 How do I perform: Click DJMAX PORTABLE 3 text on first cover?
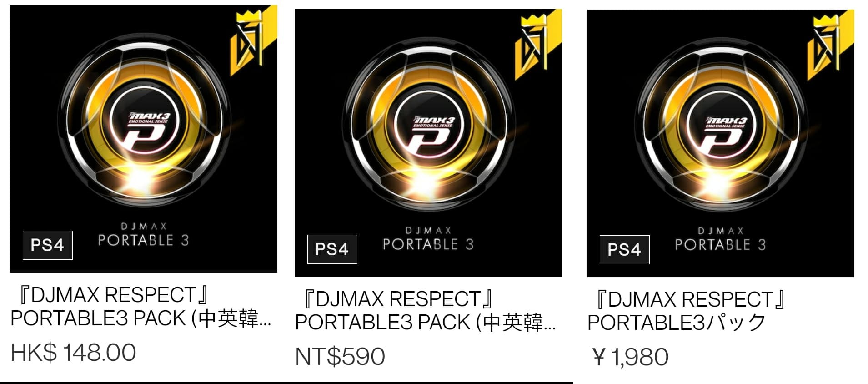pos(144,235)
